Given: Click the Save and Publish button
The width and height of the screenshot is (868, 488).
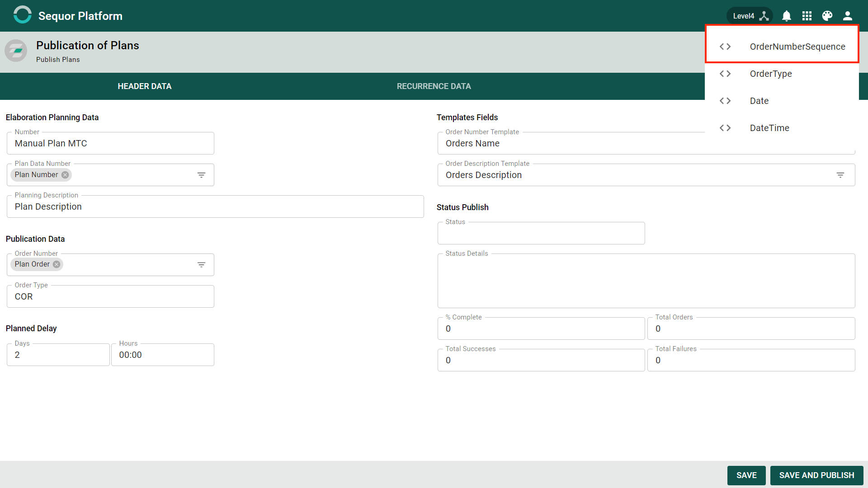Looking at the screenshot, I should pyautogui.click(x=816, y=475).
